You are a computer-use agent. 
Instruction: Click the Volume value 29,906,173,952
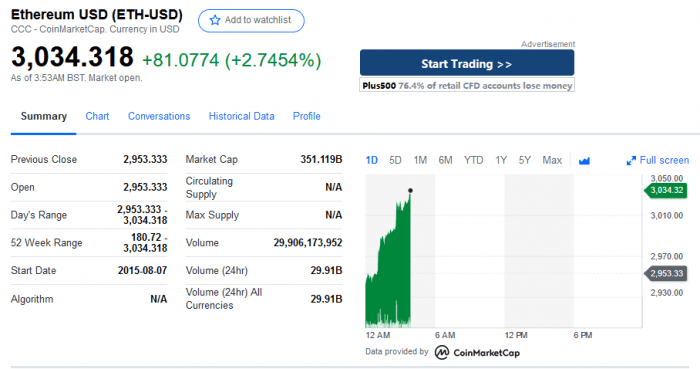click(x=308, y=243)
